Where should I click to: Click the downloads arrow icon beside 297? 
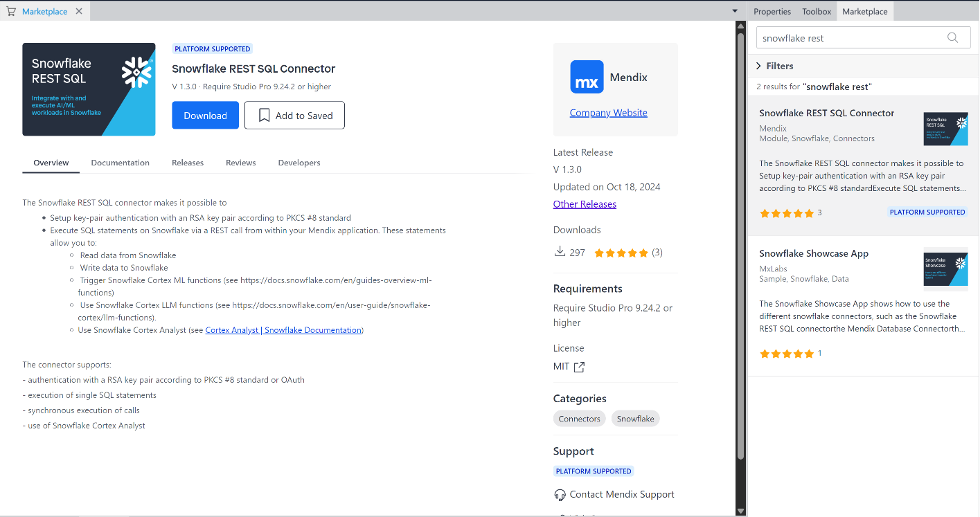pos(560,252)
